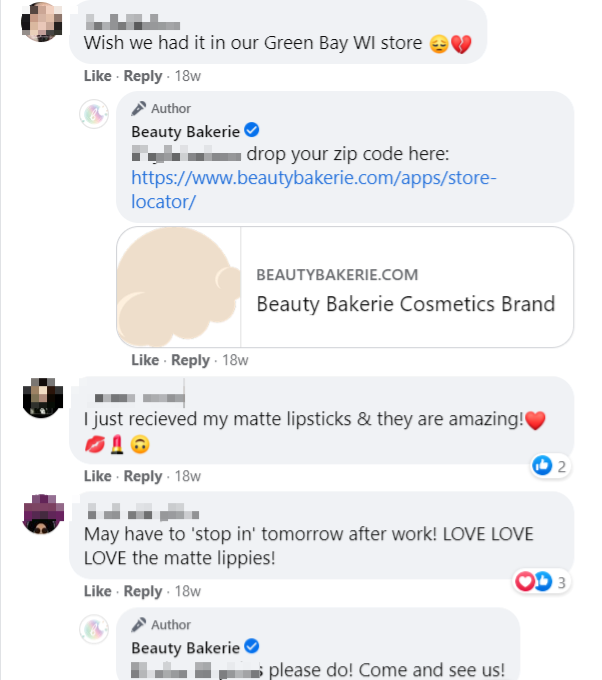
Task: Reply to the 'LOVE the matte lippies' comment
Action: [x=142, y=591]
